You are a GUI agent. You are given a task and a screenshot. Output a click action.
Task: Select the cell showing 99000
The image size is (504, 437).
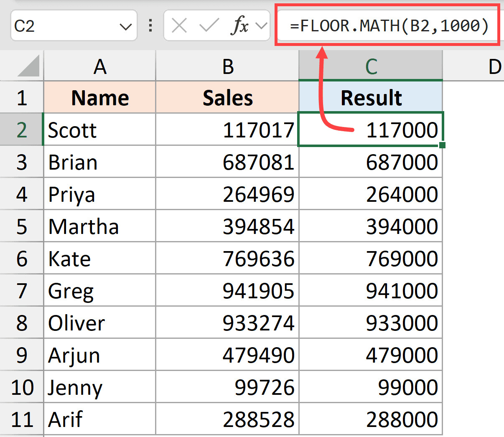370,386
